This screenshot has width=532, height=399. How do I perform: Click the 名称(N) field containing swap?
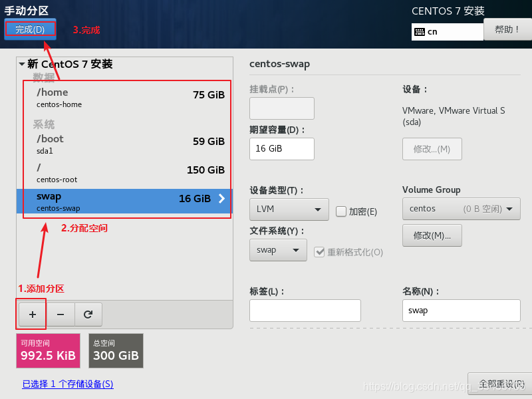click(x=461, y=311)
